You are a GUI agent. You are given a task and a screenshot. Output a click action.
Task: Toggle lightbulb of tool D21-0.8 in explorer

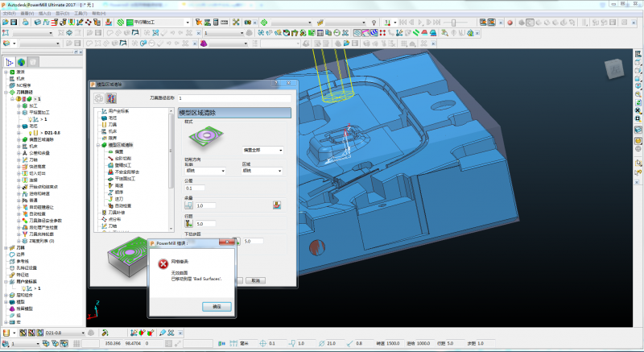(30, 133)
